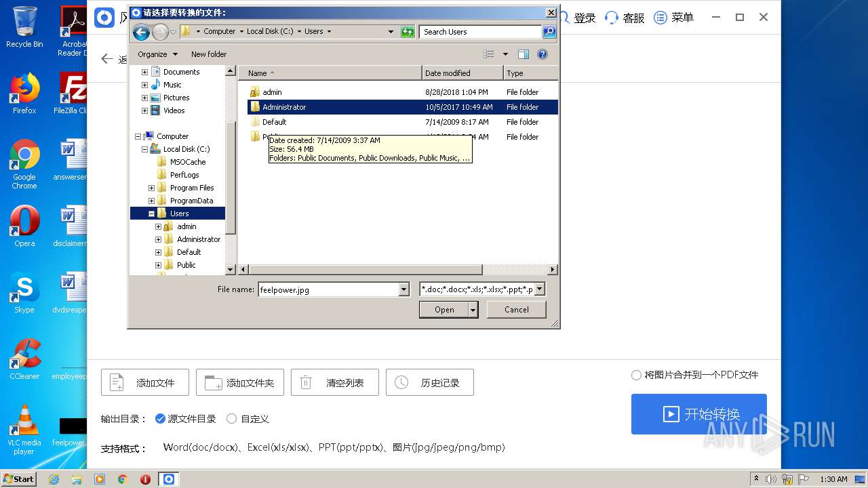Toggle the preview pane icon
The image size is (868, 488).
pyautogui.click(x=523, y=54)
